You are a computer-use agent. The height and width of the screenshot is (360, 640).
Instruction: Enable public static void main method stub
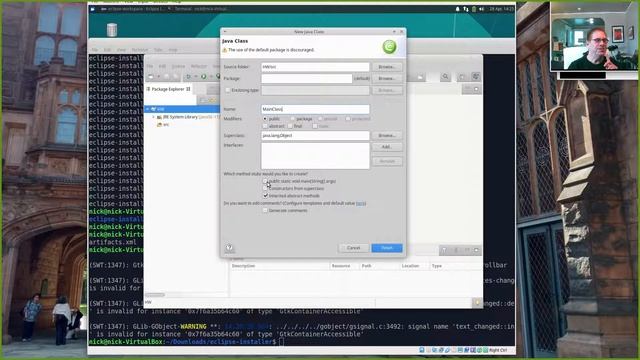point(265,181)
